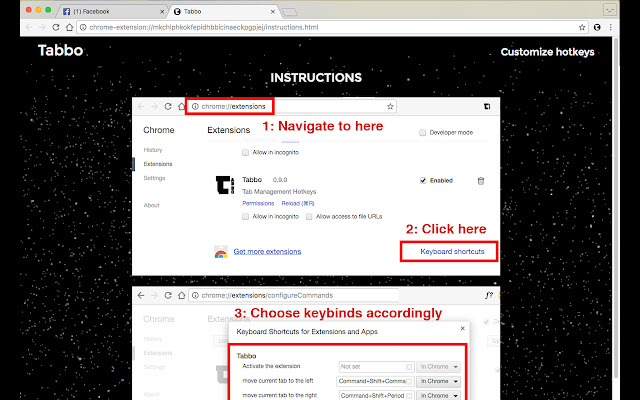Click the Reload (⌘R) link
This screenshot has height=400, width=640.
click(298, 203)
